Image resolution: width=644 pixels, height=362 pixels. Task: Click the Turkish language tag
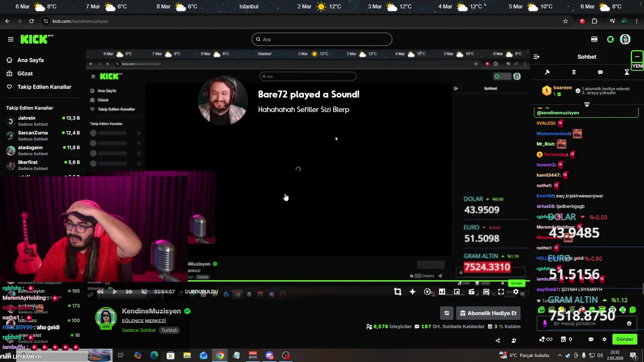[x=169, y=330]
